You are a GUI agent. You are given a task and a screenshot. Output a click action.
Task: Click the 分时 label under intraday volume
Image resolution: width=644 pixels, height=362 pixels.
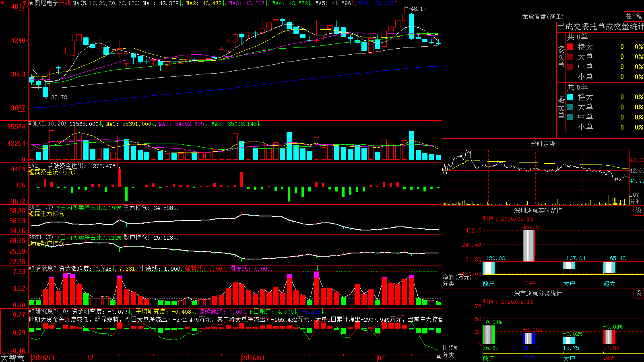(x=636, y=202)
